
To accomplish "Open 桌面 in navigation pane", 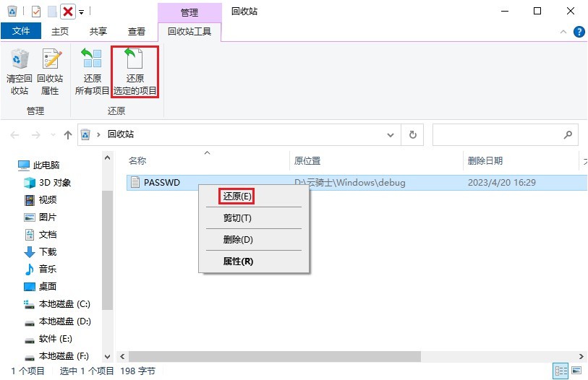I will pos(40,286).
